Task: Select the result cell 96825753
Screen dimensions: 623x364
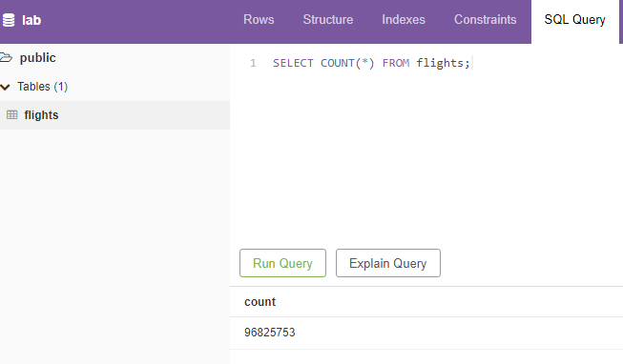Action: click(270, 333)
